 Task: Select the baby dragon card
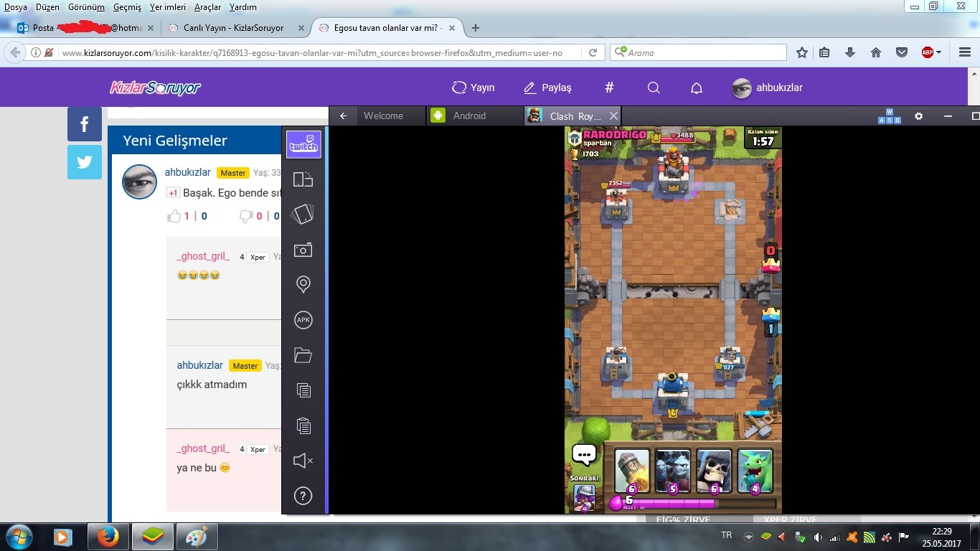(x=755, y=471)
